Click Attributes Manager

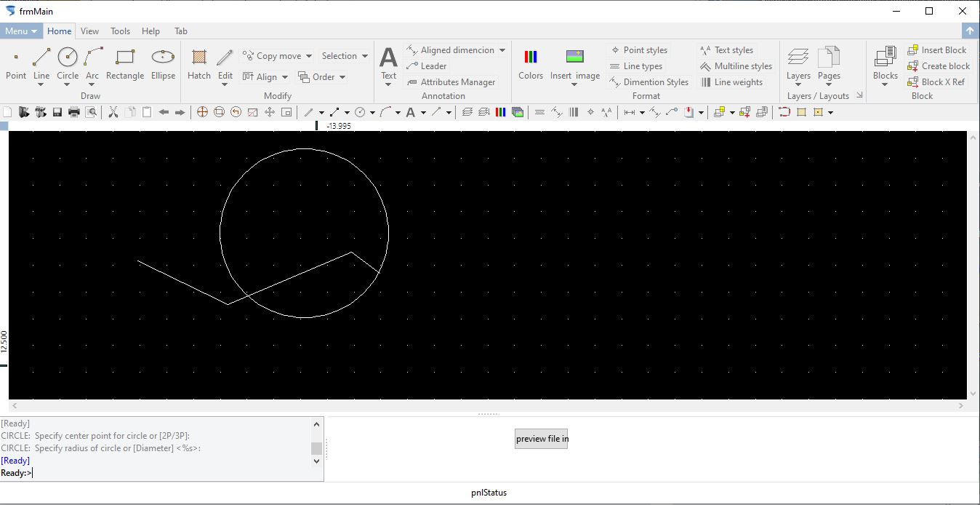(451, 81)
